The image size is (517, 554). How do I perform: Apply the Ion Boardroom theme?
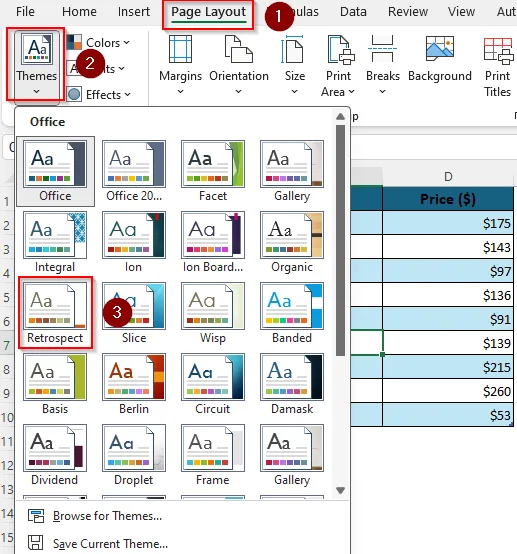point(213,242)
